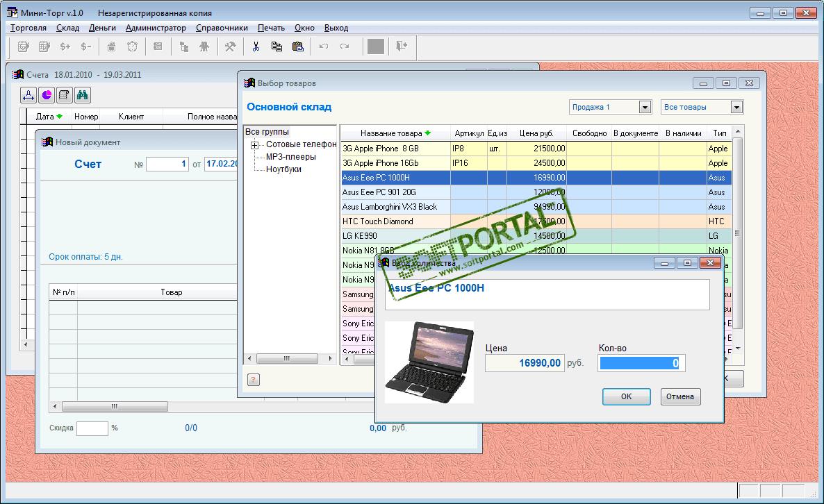The image size is (824, 504).
Task: Click the Цена руб. column header
Action: [x=536, y=133]
